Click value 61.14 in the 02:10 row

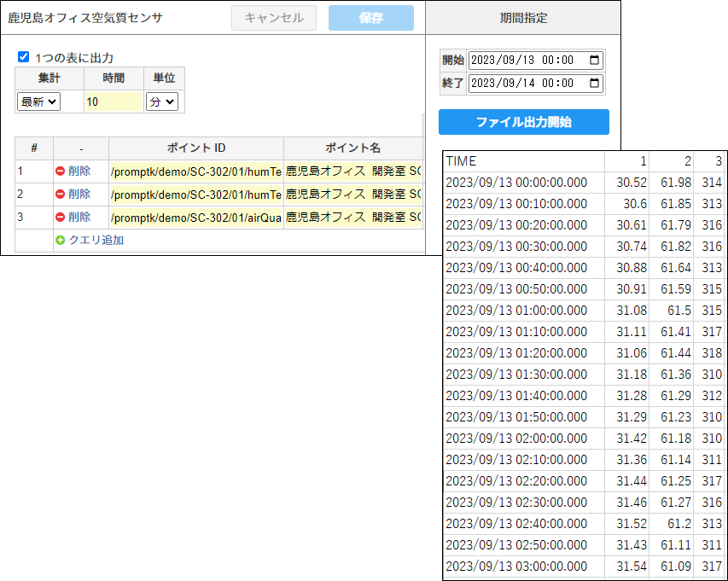pyautogui.click(x=676, y=460)
